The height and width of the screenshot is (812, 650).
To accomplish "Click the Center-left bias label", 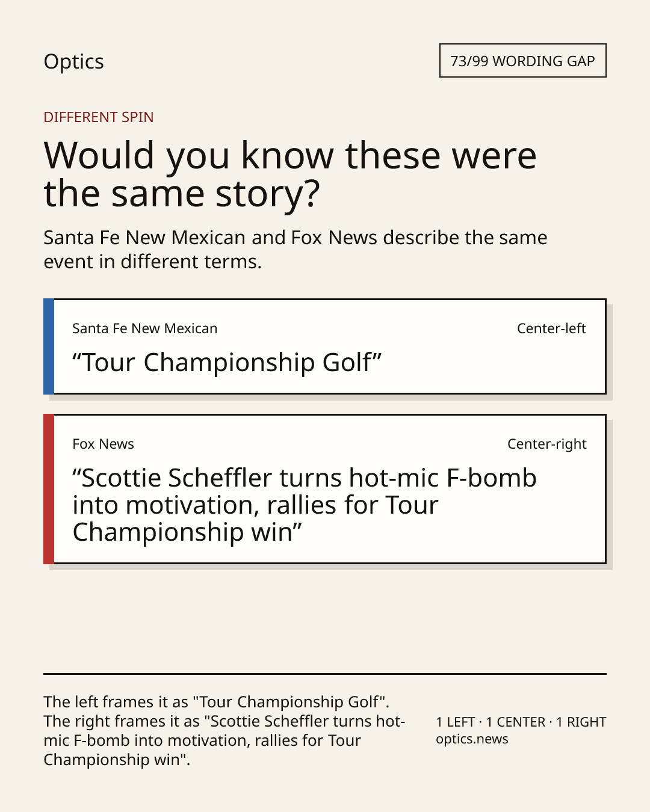I will (x=551, y=328).
